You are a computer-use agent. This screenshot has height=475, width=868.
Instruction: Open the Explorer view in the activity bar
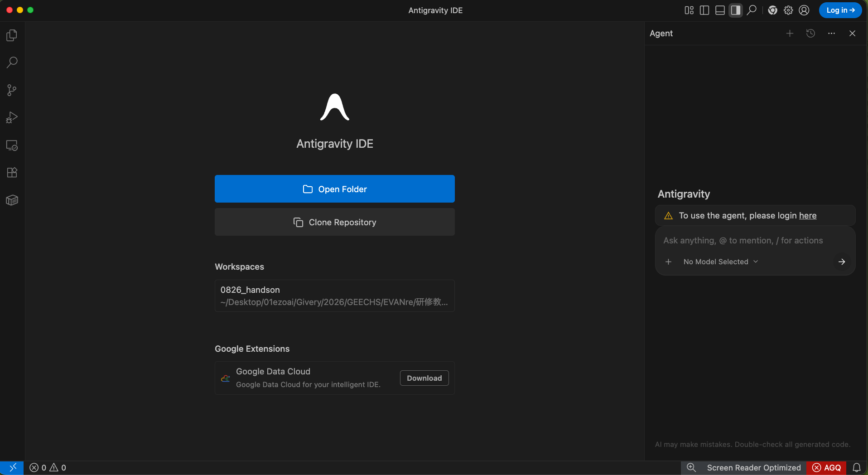click(12, 35)
